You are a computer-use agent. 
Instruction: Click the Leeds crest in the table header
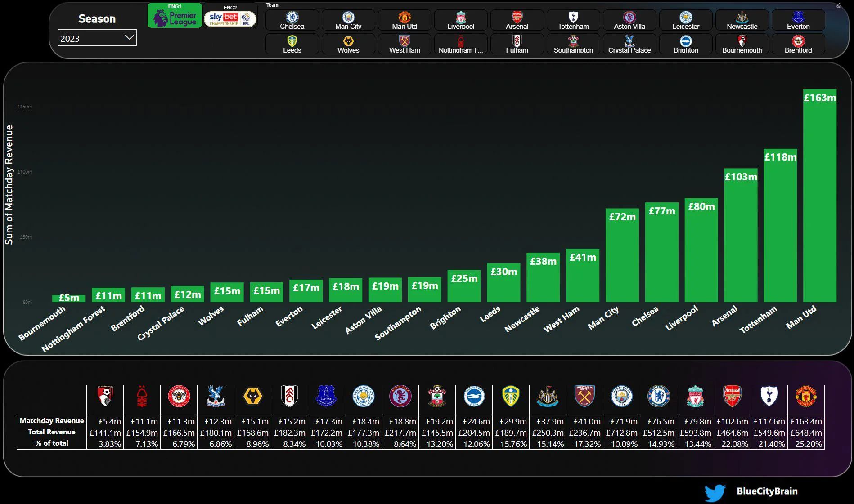511,396
